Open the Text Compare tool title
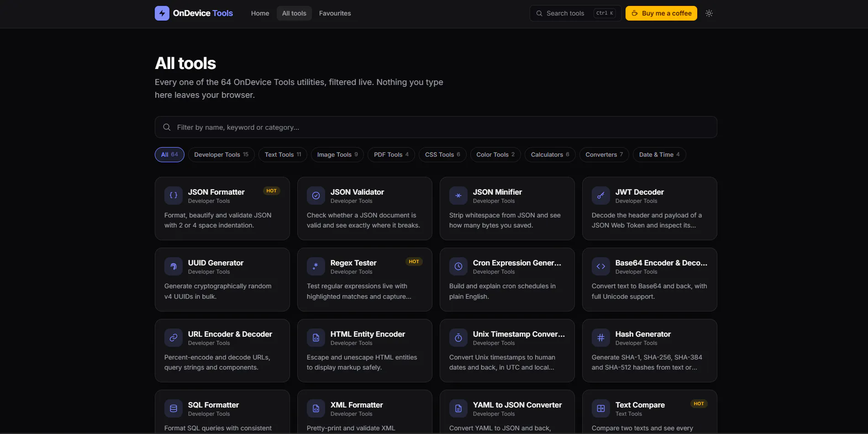Screen dimensions: 868x434 coord(640,405)
